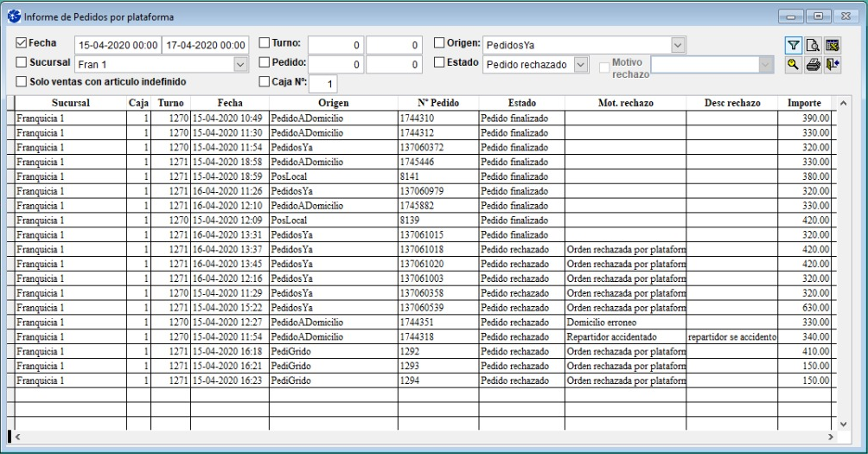Open the Sucursal dropdown showing Fran 1
This screenshot has width=868, height=454.
(x=240, y=64)
